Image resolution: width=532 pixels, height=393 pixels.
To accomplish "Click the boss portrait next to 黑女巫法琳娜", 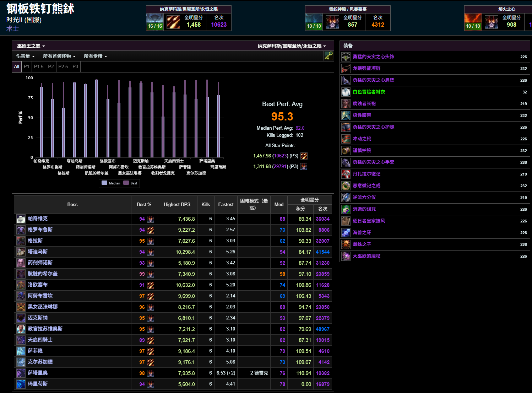I will click(21, 307).
